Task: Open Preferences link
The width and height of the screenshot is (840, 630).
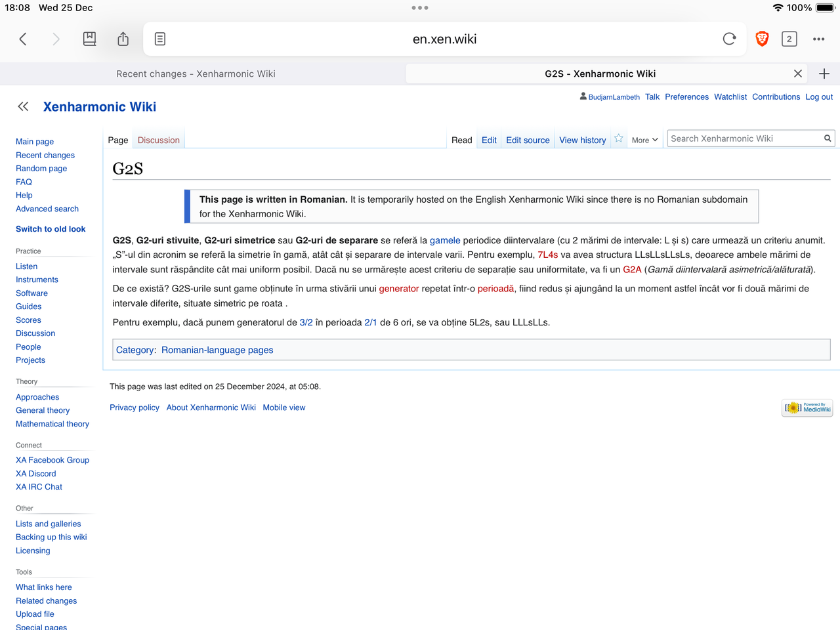Action: [686, 96]
